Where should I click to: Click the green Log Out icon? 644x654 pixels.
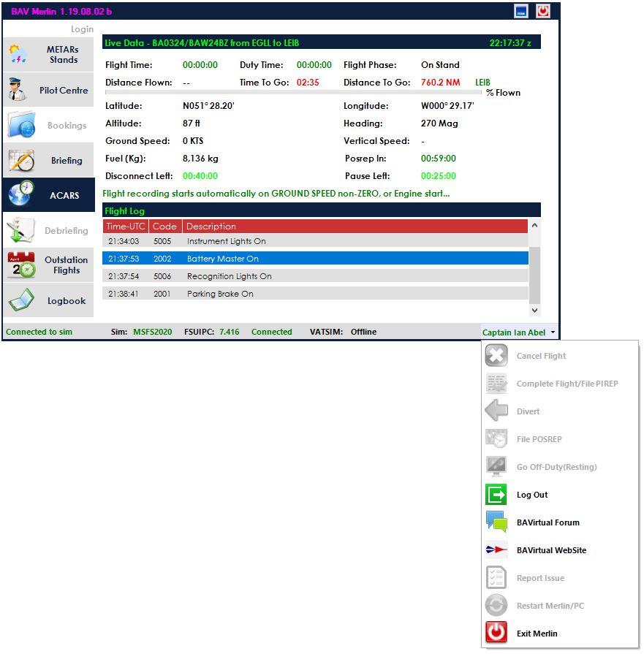[x=496, y=494]
